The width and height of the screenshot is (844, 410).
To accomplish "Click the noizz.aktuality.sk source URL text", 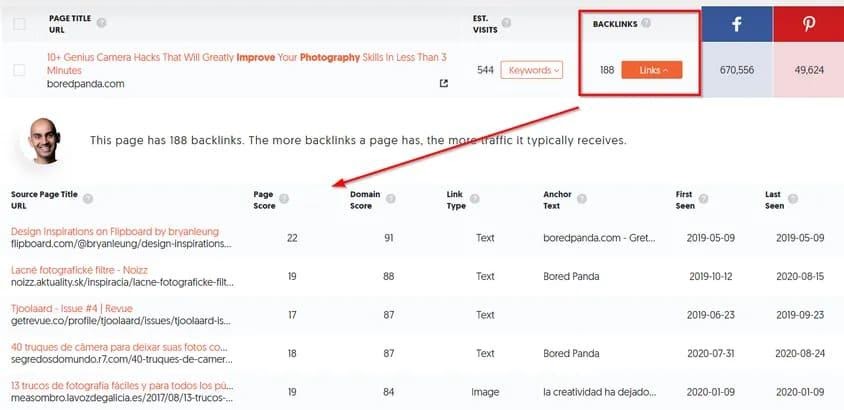I will click(x=123, y=282).
